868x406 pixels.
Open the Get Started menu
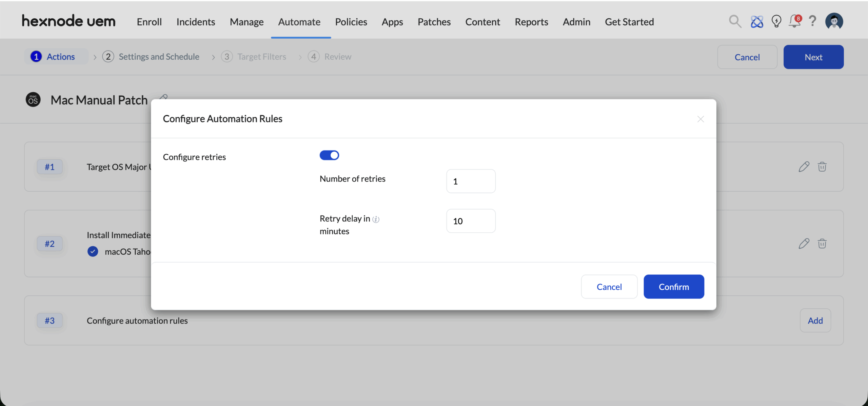(629, 22)
